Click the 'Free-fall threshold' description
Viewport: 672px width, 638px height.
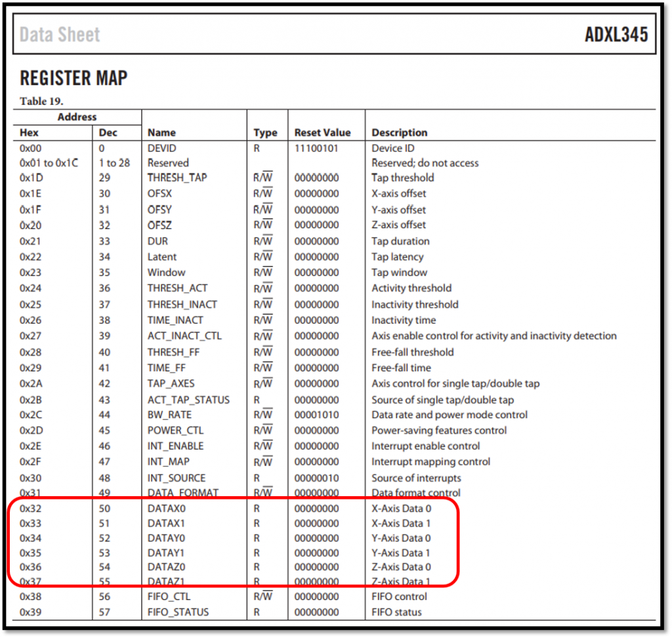pos(412,352)
